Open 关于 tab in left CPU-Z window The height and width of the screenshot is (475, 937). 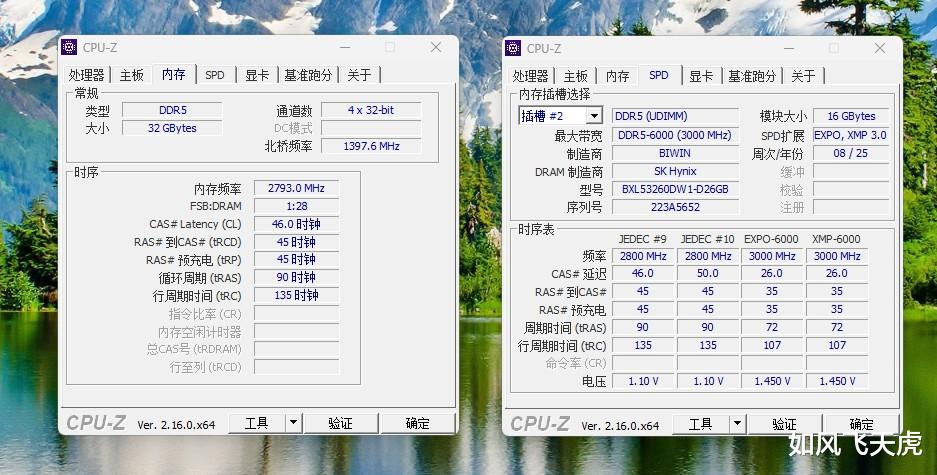pos(359,75)
